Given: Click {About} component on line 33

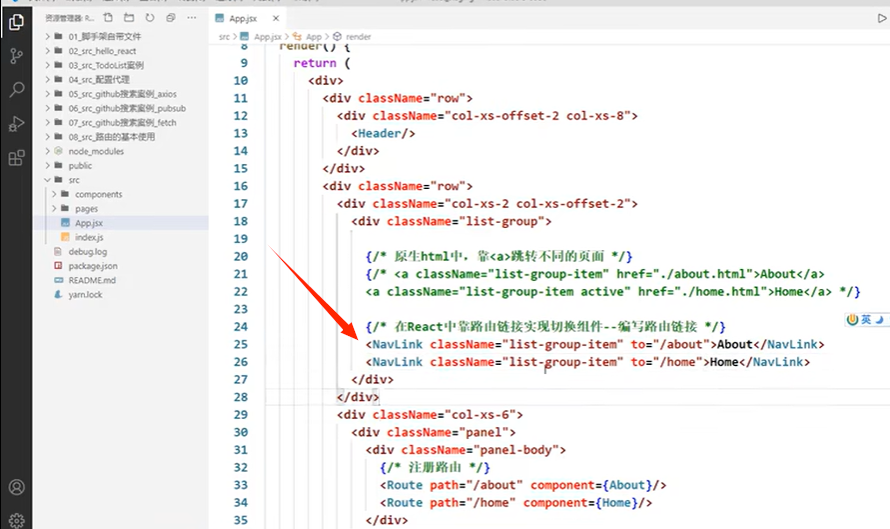Looking at the screenshot, I should pos(627,485).
